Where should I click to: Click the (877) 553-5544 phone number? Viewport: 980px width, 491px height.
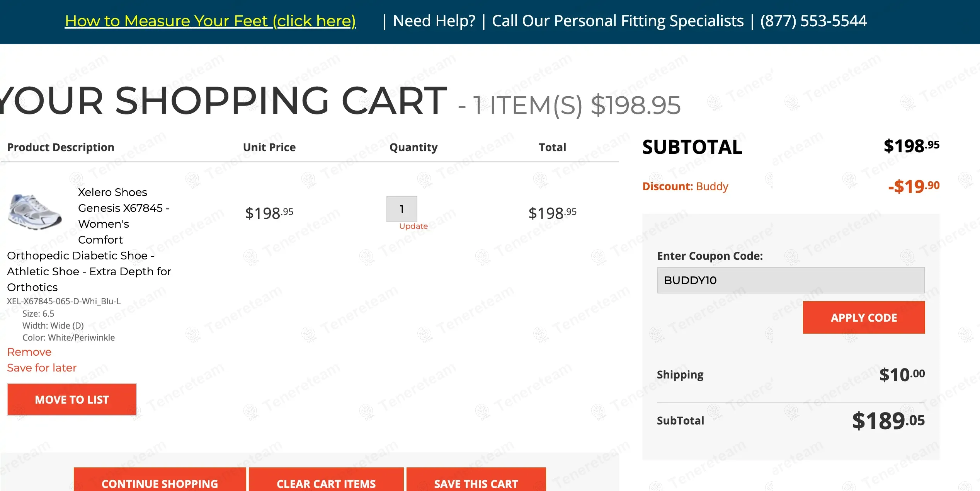tap(813, 21)
